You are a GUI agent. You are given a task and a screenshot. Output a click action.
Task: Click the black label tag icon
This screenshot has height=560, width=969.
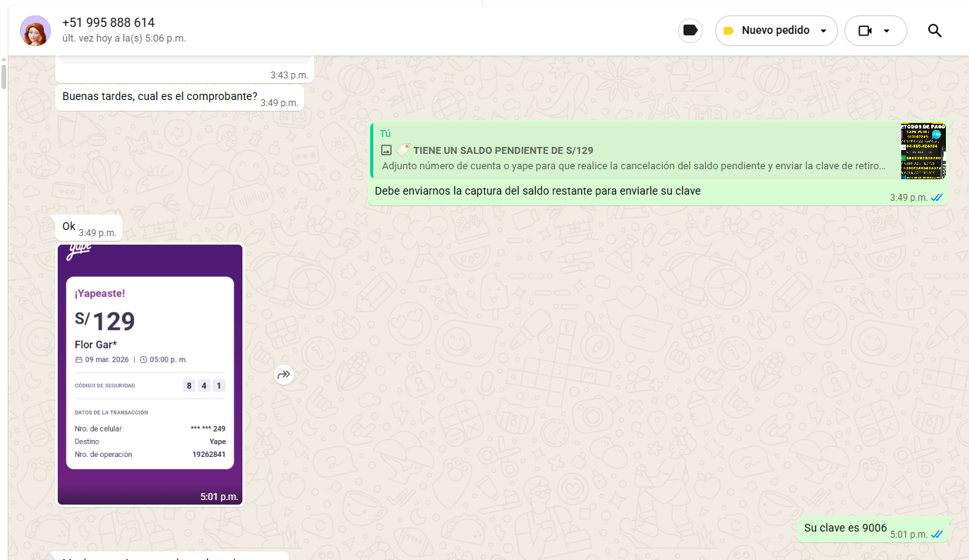(x=690, y=31)
